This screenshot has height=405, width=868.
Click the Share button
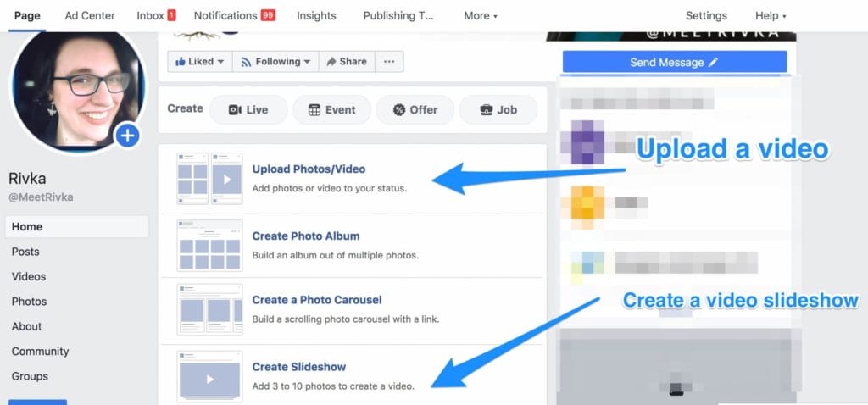[346, 62]
